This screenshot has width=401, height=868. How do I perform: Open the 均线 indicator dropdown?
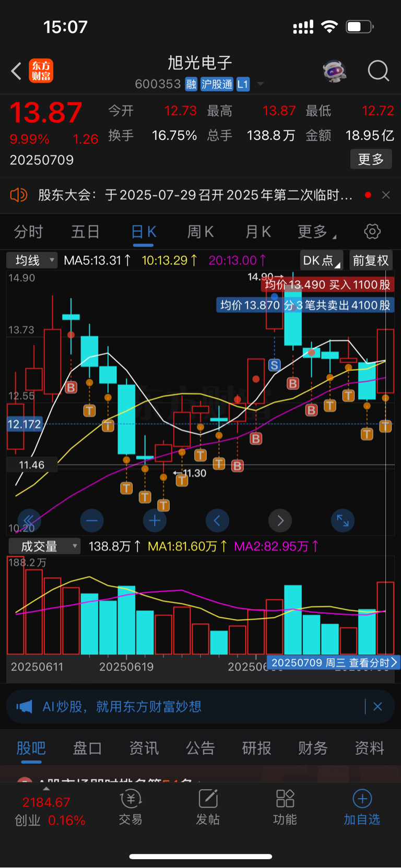pos(32,260)
